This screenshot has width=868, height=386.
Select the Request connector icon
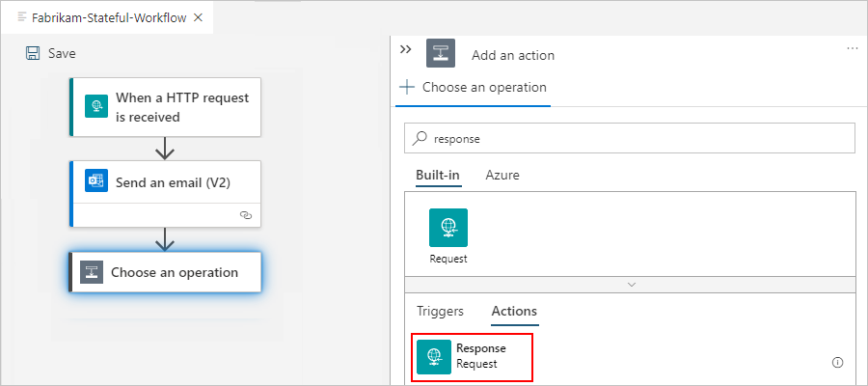point(448,228)
